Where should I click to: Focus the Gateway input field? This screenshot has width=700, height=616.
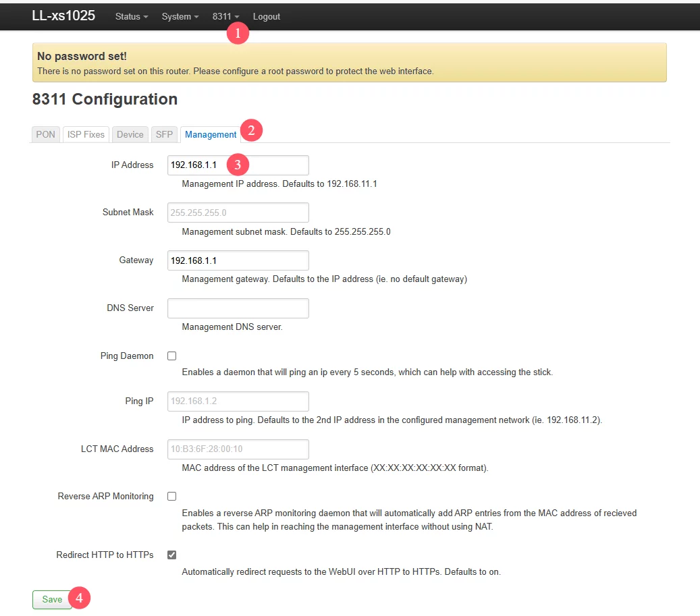(x=238, y=260)
